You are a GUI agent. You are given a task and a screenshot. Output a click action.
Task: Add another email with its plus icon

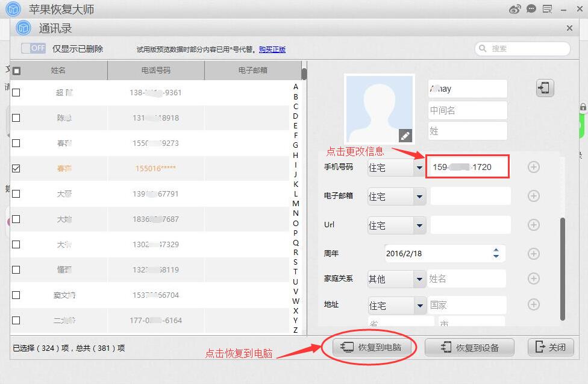(533, 196)
